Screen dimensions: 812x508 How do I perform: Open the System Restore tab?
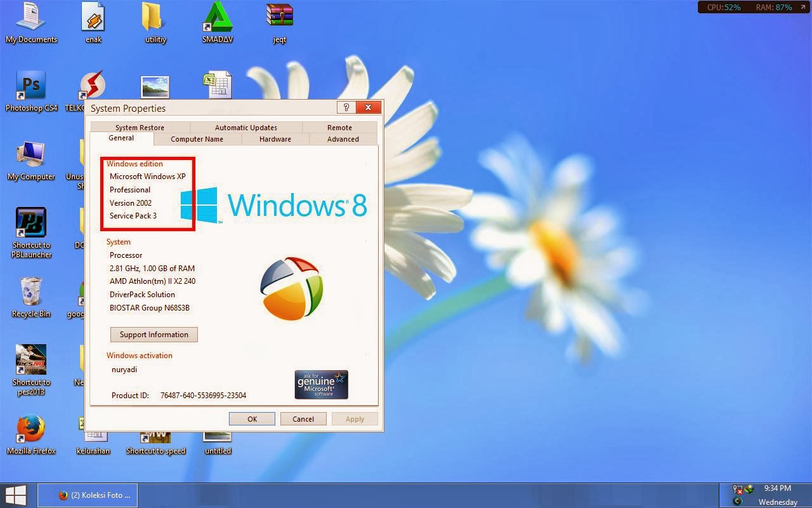point(138,127)
